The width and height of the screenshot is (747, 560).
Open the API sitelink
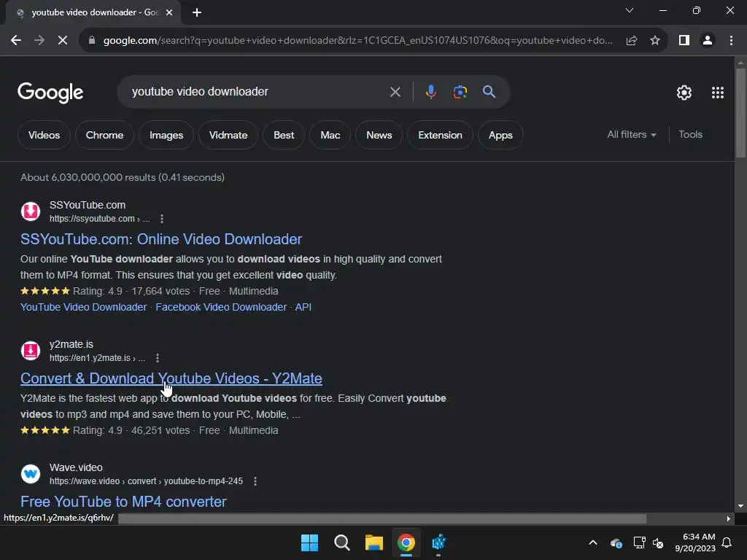pyautogui.click(x=303, y=307)
